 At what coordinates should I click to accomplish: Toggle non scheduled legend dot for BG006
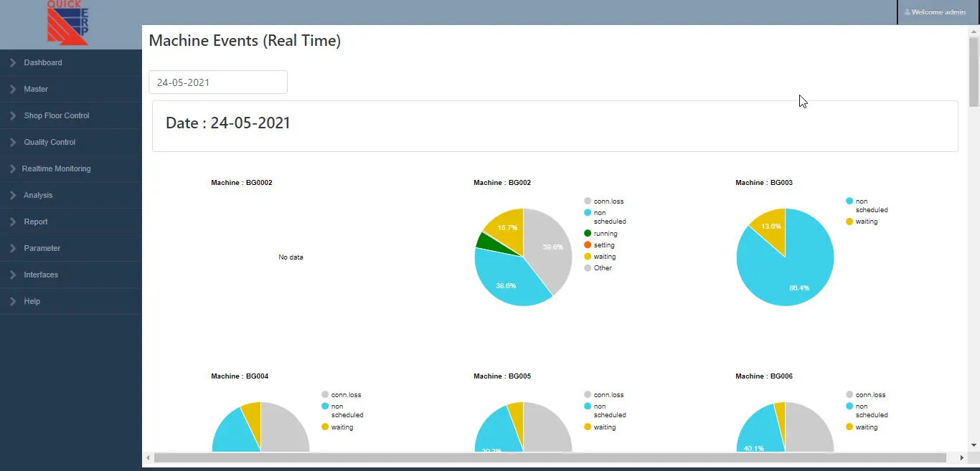(849, 406)
